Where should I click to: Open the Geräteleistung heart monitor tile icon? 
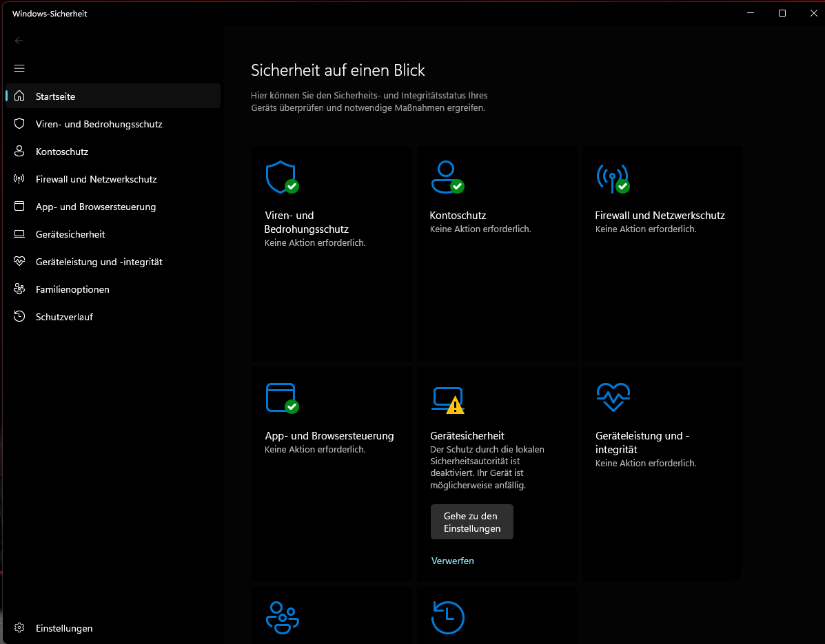(613, 397)
